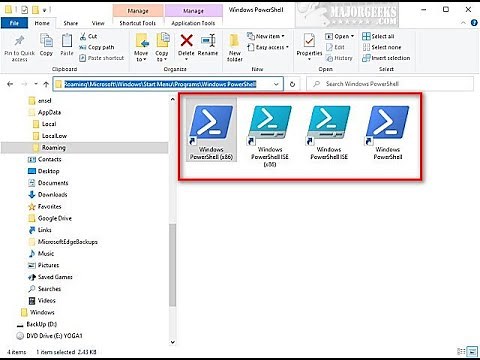Image resolution: width=480 pixels, height=360 pixels.
Task: Switch to the Home tab
Action: [x=42, y=23]
